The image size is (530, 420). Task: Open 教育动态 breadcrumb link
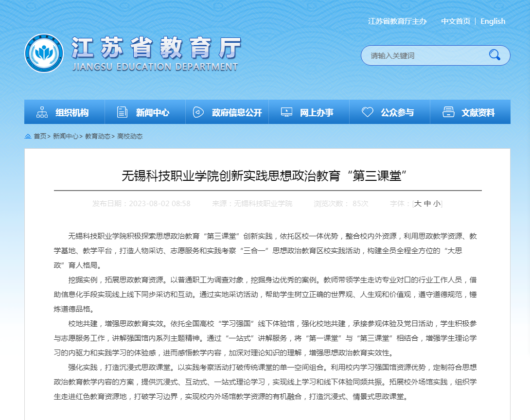tap(98, 136)
